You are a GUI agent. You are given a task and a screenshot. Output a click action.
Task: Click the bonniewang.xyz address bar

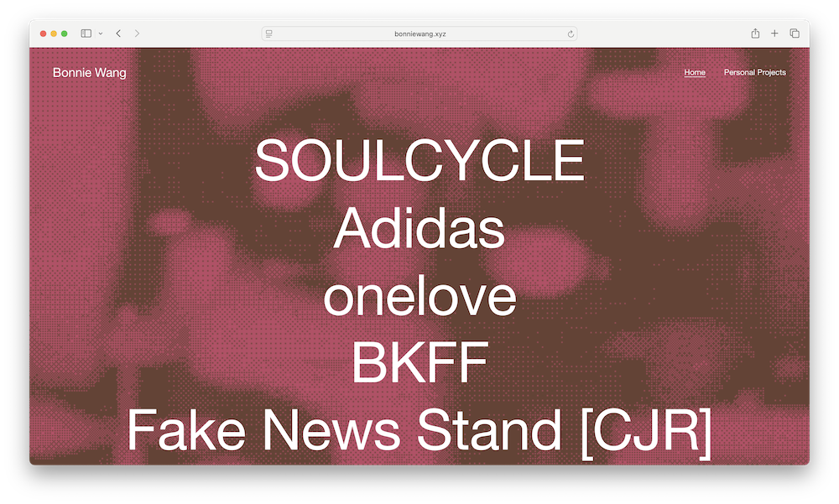click(x=419, y=34)
